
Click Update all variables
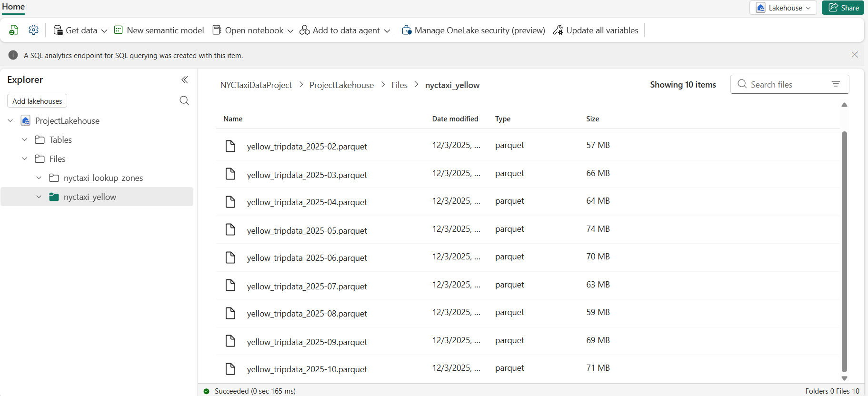click(x=596, y=30)
